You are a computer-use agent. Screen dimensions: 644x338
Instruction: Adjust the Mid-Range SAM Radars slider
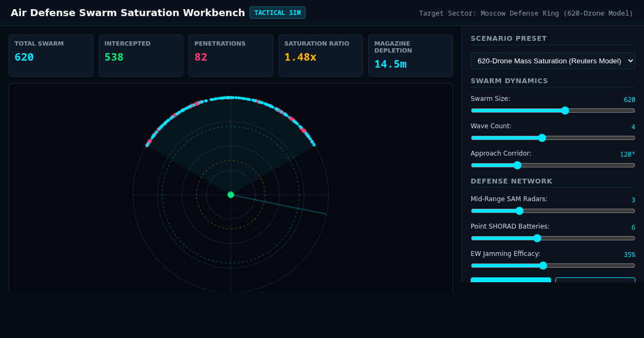click(x=553, y=211)
